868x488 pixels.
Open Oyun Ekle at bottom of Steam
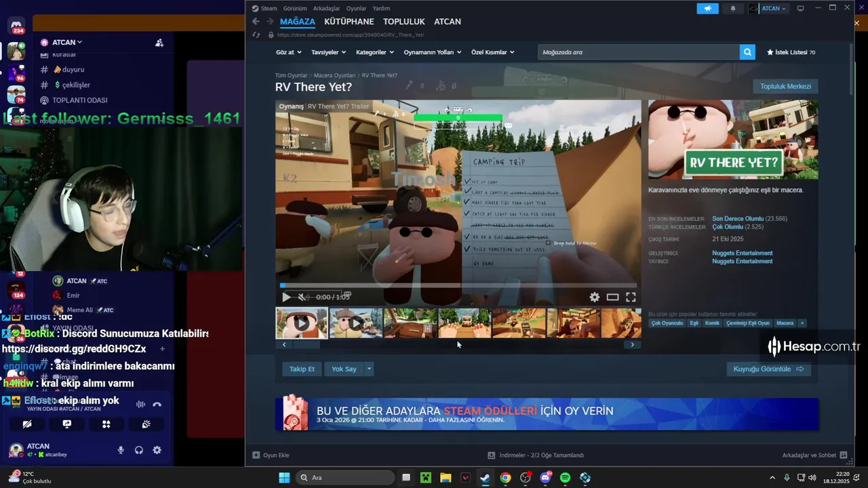coord(271,455)
